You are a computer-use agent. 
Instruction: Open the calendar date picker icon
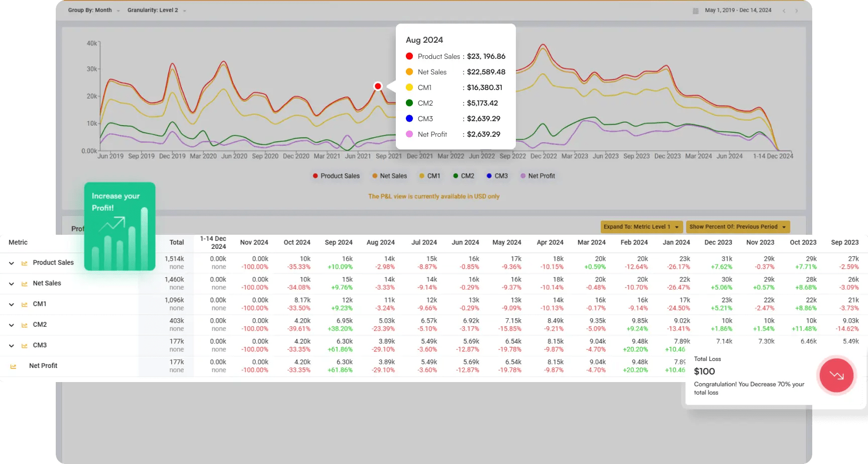(696, 11)
